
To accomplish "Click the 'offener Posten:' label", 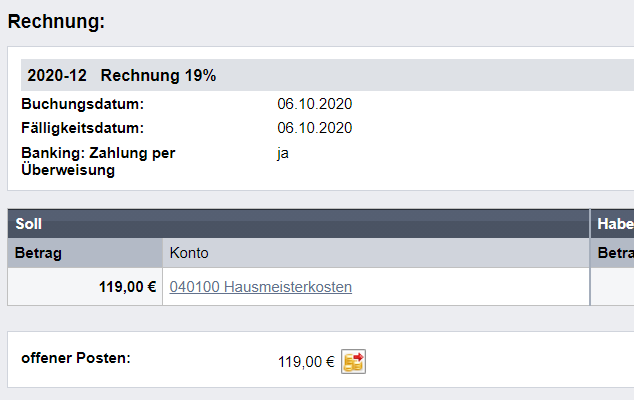I will tap(76, 358).
